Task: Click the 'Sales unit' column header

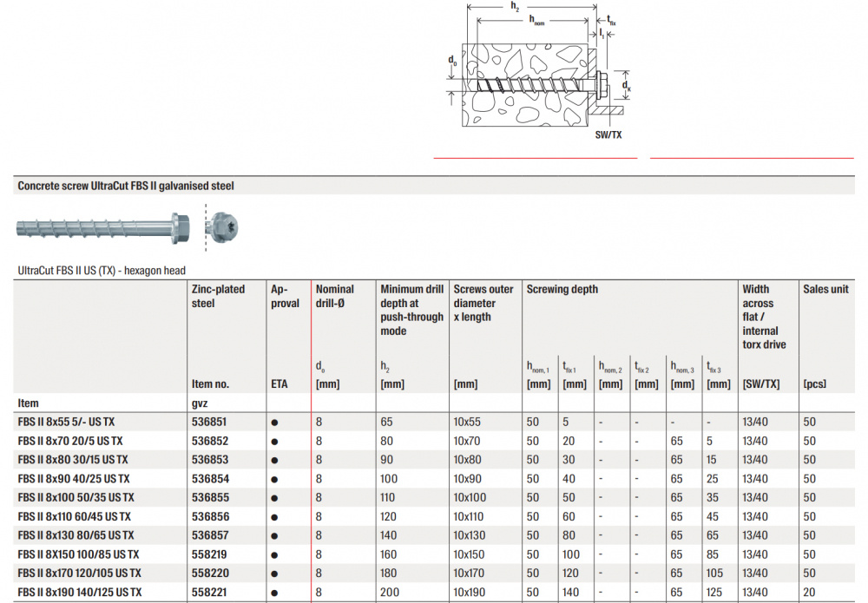Action: (x=825, y=289)
